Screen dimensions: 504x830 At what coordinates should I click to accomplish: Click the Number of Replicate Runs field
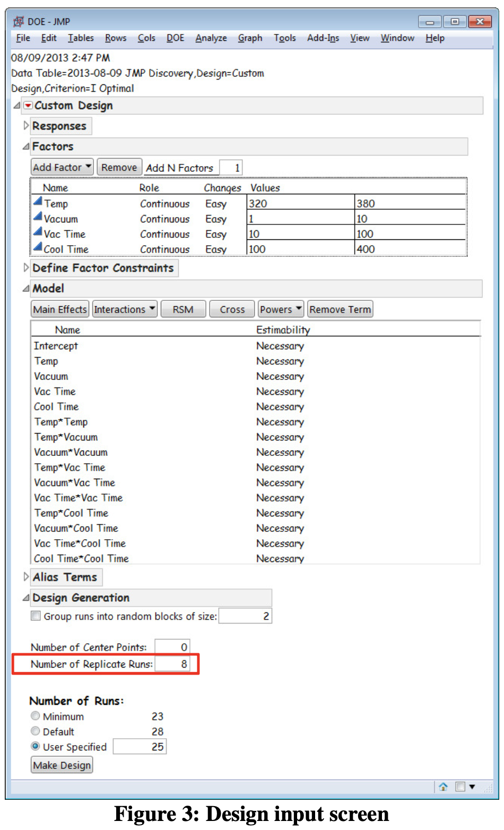click(x=172, y=664)
